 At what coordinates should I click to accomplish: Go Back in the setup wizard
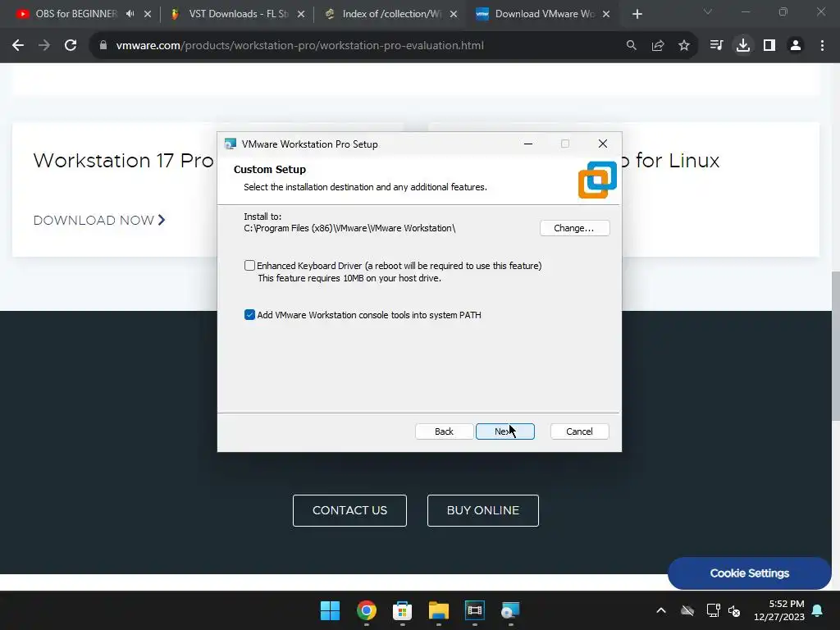(444, 431)
